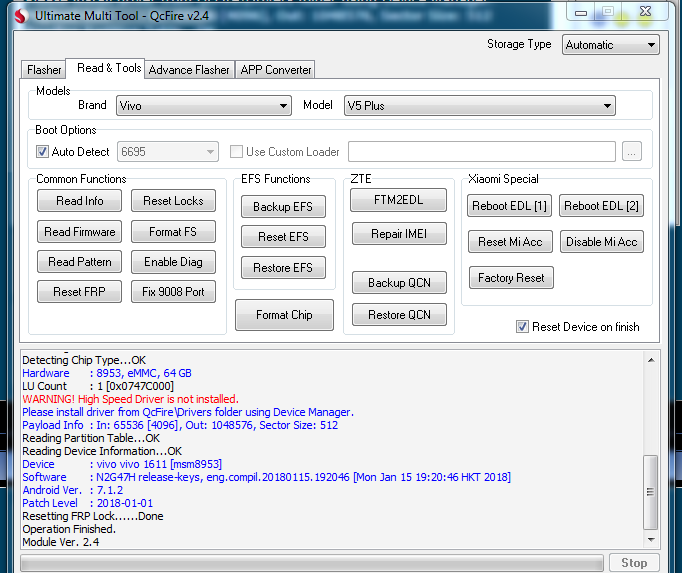The height and width of the screenshot is (573, 682).
Task: Click the 'Payload Info' log line
Action: (180, 425)
